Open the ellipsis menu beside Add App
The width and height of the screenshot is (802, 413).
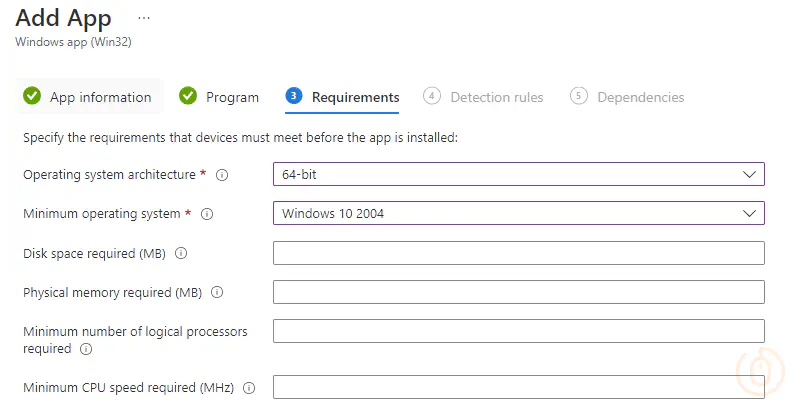point(144,18)
